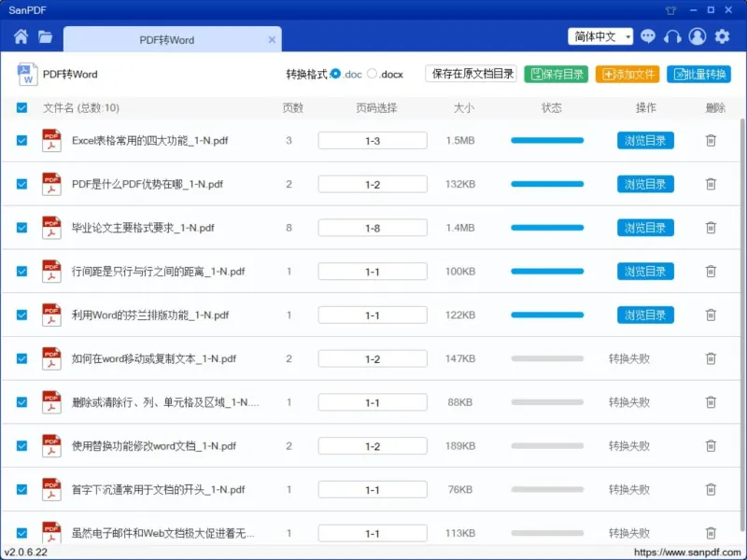
Task: Delete the 首字下沉通常用于文档的开头 file via trash icon
Action: [711, 489]
